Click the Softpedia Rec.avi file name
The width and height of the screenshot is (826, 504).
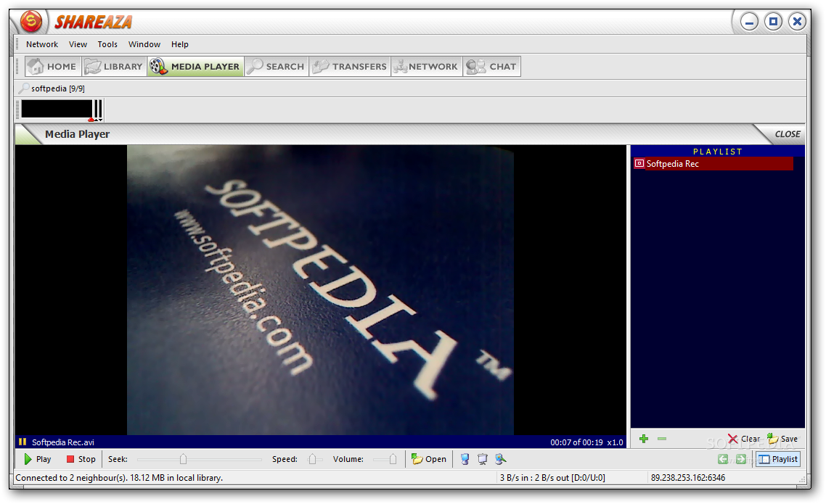[62, 442]
